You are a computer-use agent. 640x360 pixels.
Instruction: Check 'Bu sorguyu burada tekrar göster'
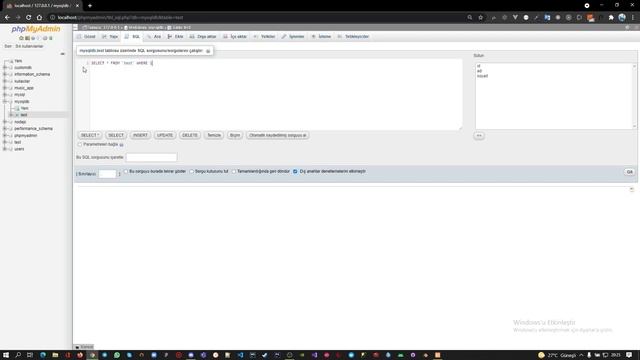126,171
